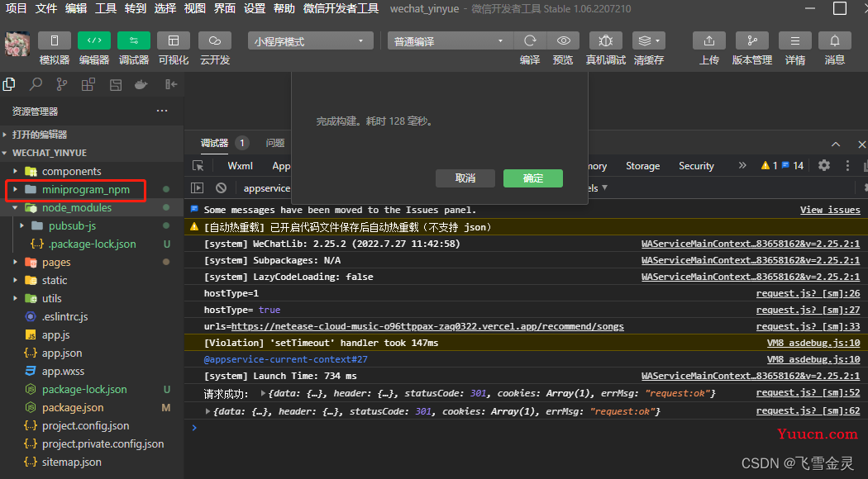The width and height of the screenshot is (868, 479).
Task: Click the green 确定 confirm button
Action: [533, 178]
